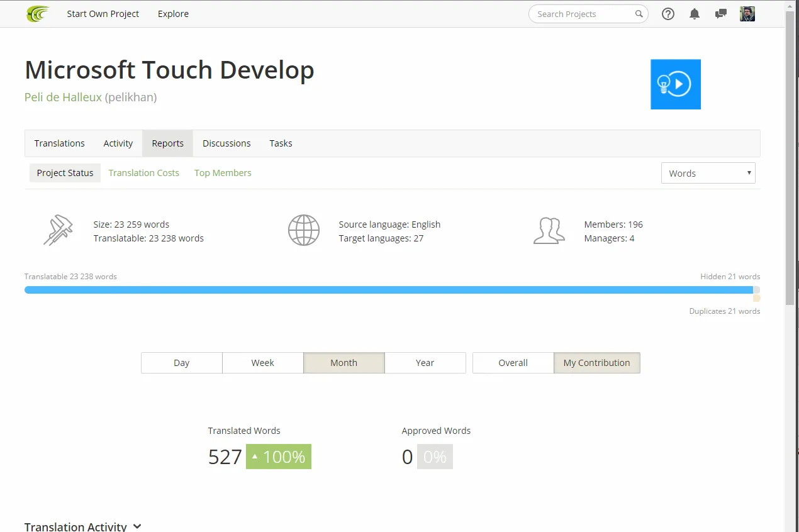Screen dimensions: 799x532
Task: Select the Year period toggle
Action: click(x=425, y=363)
